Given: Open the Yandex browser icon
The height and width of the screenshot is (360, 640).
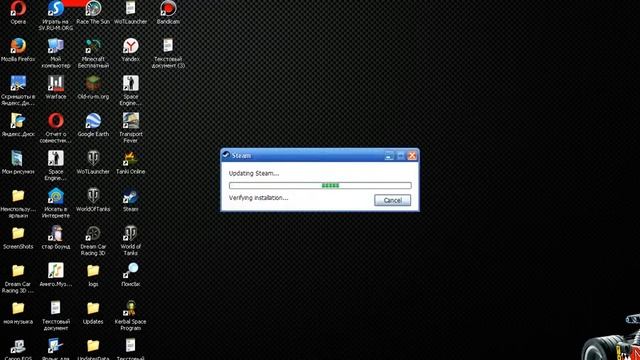Looking at the screenshot, I should 131,46.
